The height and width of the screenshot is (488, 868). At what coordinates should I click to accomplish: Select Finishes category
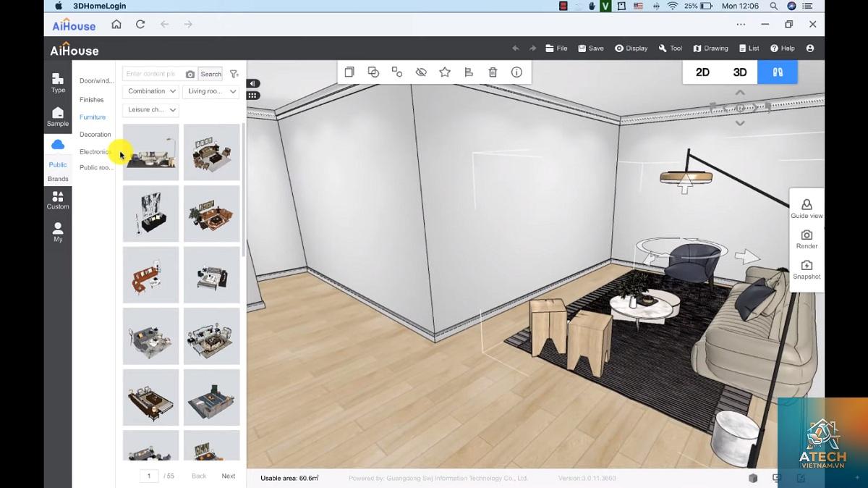pos(92,100)
